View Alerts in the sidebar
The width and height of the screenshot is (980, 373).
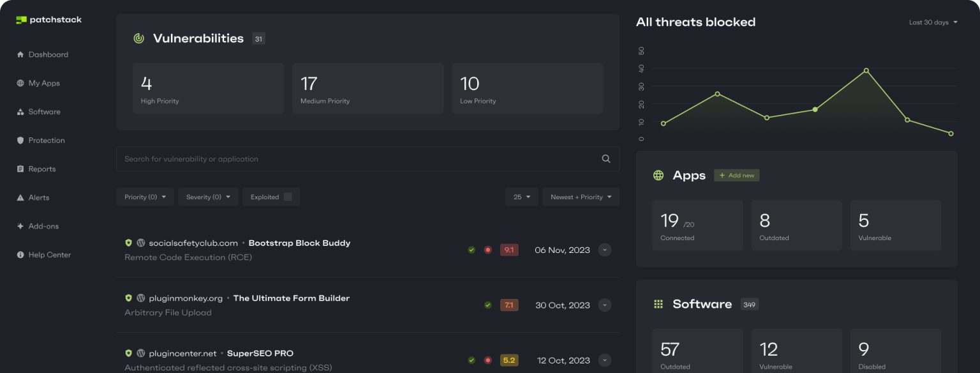coord(39,197)
